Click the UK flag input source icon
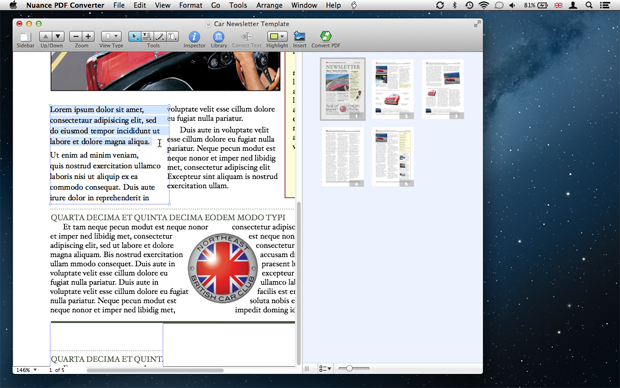Viewport: 620px width, 388px height. (x=558, y=5)
